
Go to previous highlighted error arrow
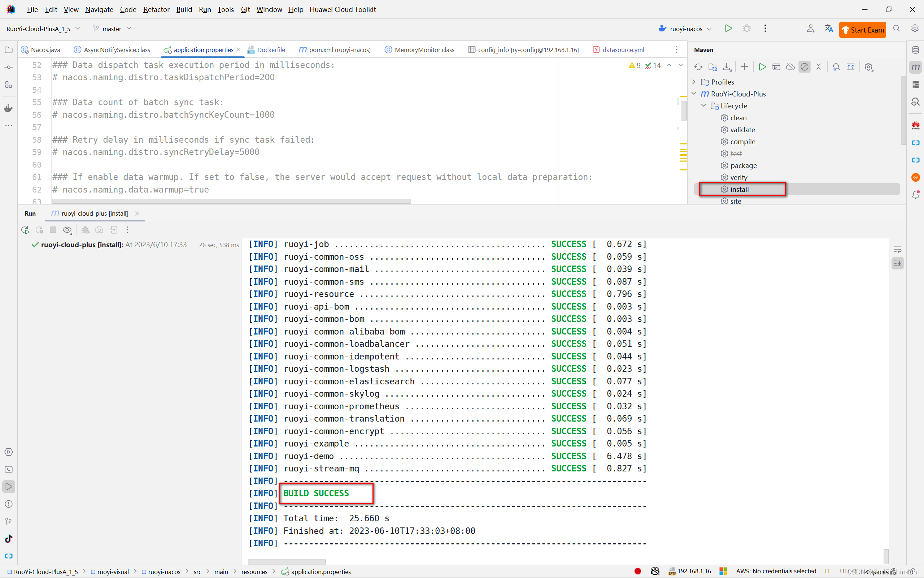tap(669, 65)
